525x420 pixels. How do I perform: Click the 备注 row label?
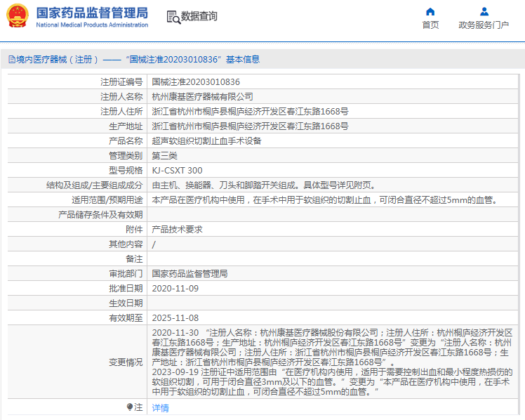(x=134, y=259)
